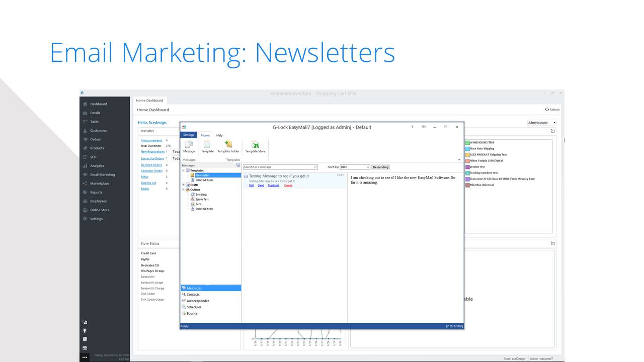
Task: Click the Analytics chart icon in sidebar
Action: 85,166
